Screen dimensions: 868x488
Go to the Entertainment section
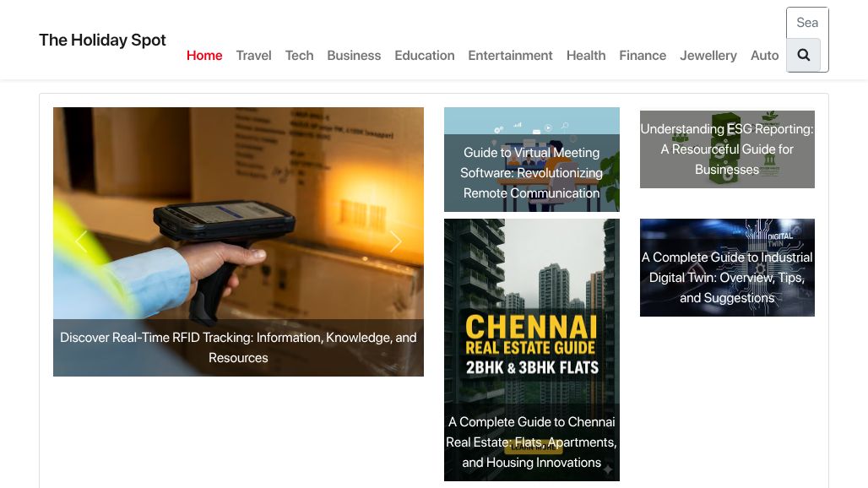(510, 56)
